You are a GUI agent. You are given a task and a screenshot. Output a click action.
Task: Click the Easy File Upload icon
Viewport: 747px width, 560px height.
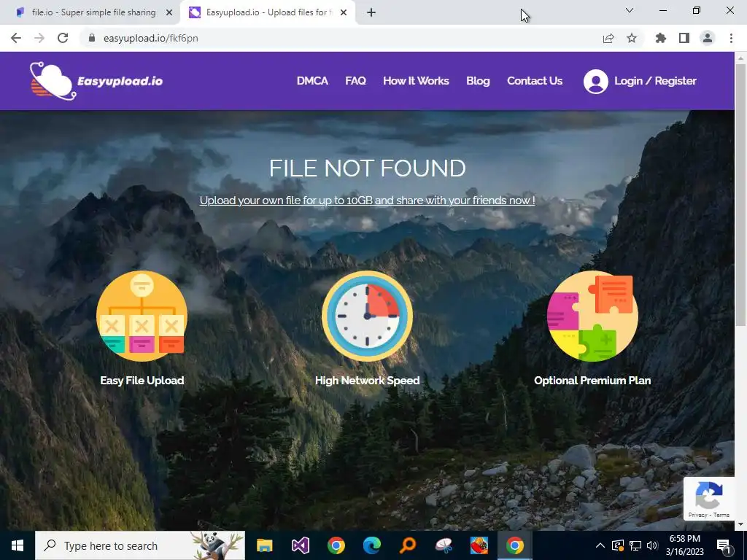(142, 316)
